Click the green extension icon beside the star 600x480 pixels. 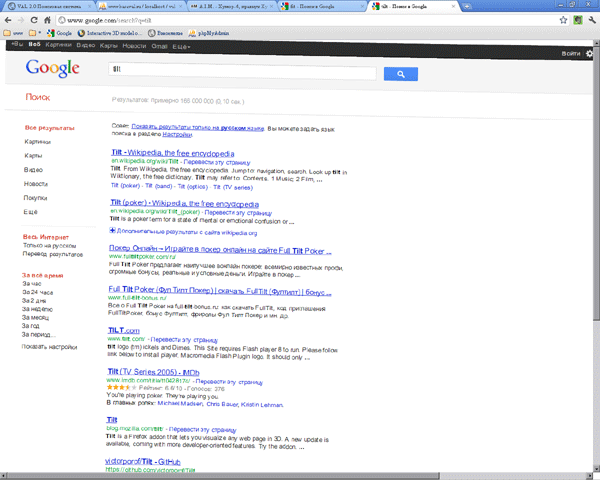tap(578, 20)
